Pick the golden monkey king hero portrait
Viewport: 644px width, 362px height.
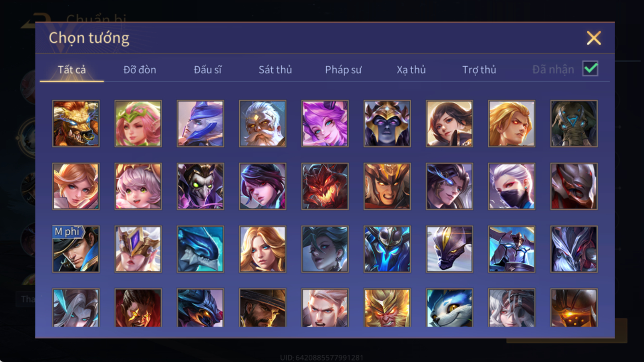coord(387,308)
